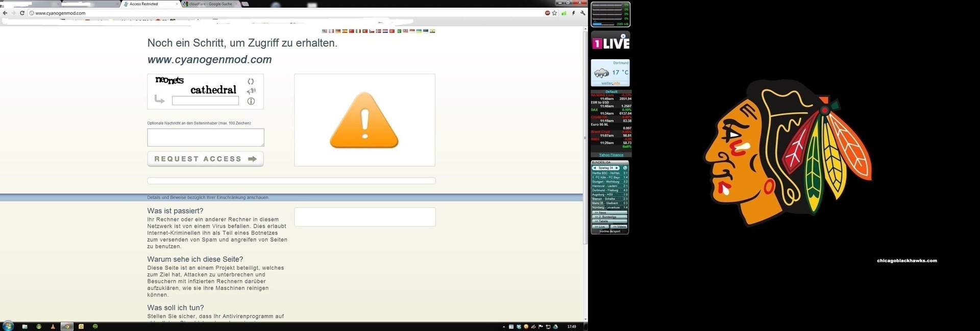This screenshot has height=331, width=980.
Task: Click 'EUR to USD' in finance gadget
Action: (611, 104)
